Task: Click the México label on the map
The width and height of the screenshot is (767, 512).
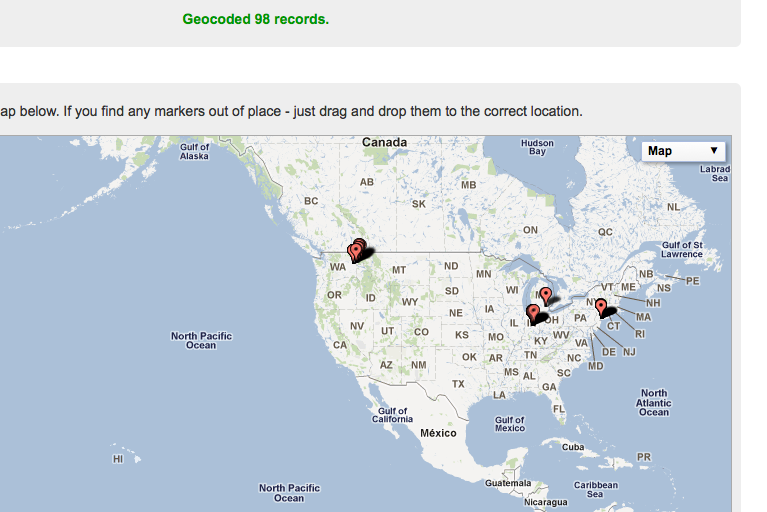Action: point(438,433)
